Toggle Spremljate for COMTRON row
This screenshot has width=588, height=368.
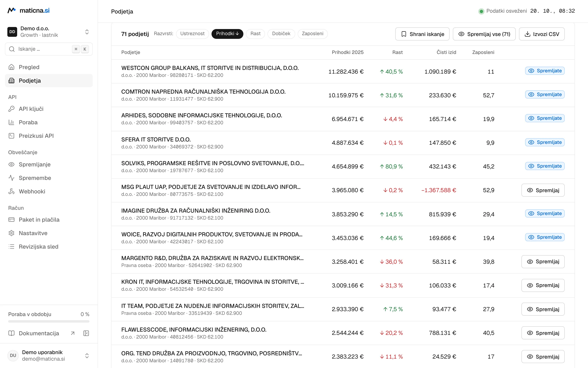point(545,94)
